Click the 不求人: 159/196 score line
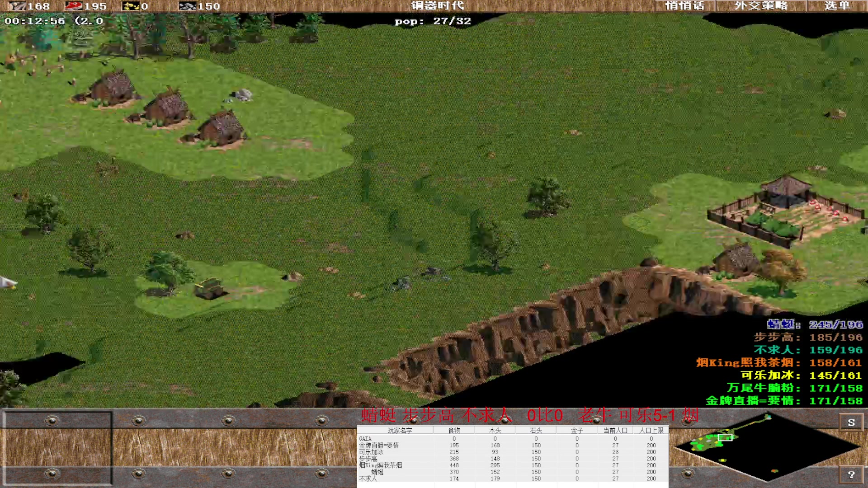The height and width of the screenshot is (488, 868). pos(808,350)
